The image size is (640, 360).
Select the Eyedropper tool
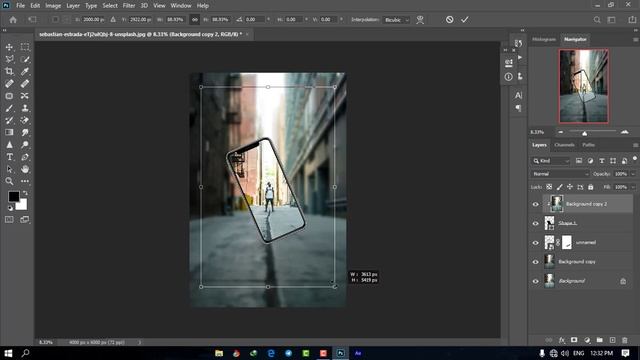click(x=25, y=71)
